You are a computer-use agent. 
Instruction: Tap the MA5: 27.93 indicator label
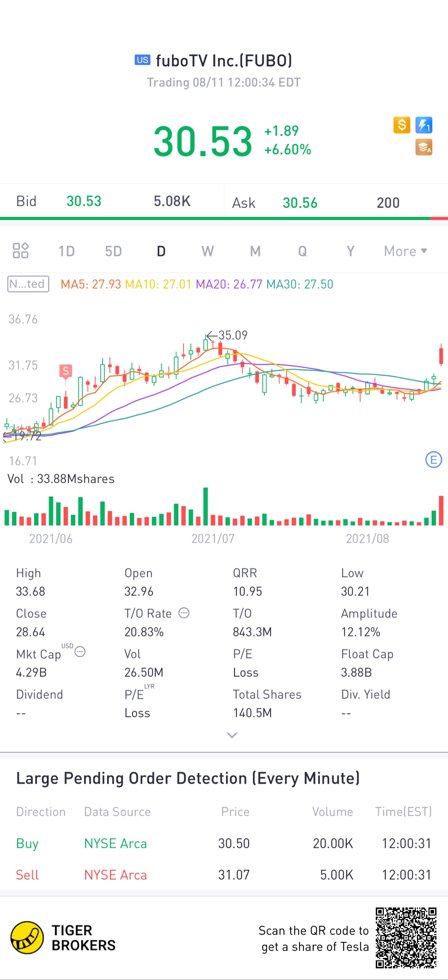point(91,284)
